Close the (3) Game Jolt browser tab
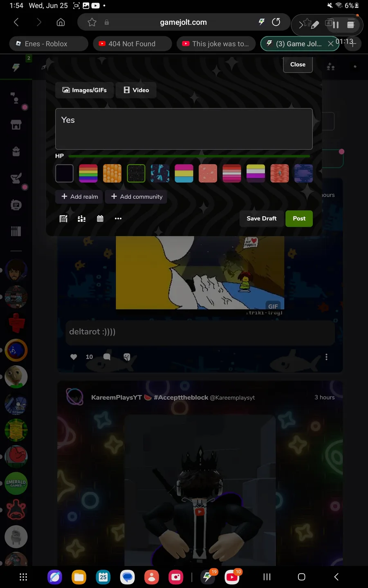The width and height of the screenshot is (368, 588). (x=330, y=44)
